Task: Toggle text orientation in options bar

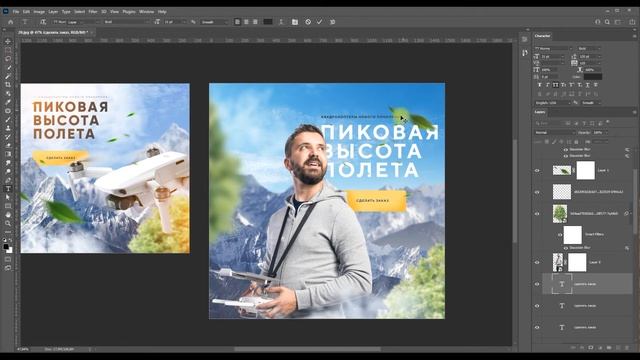Action: (43, 22)
